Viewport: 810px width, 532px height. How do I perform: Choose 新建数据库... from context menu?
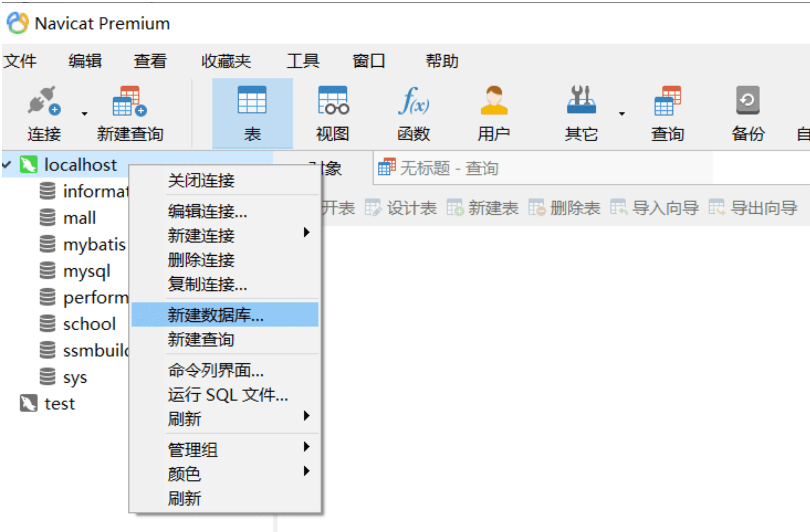[225, 314]
